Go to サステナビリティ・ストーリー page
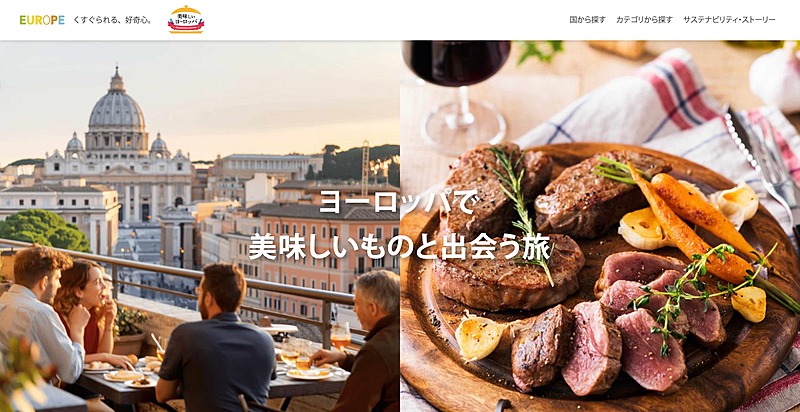Screen dimensions: 800x412 (729, 20)
